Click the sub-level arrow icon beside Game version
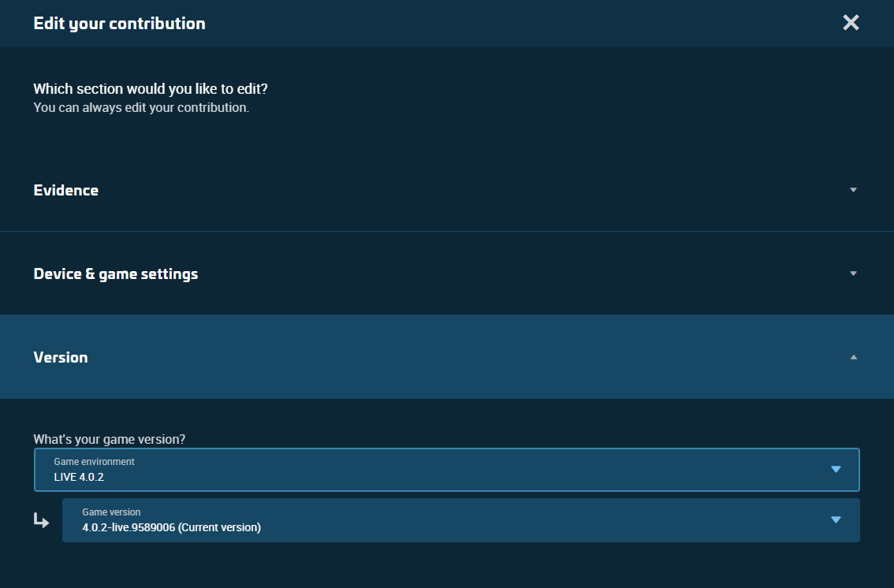Image resolution: width=894 pixels, height=588 pixels. point(41,520)
